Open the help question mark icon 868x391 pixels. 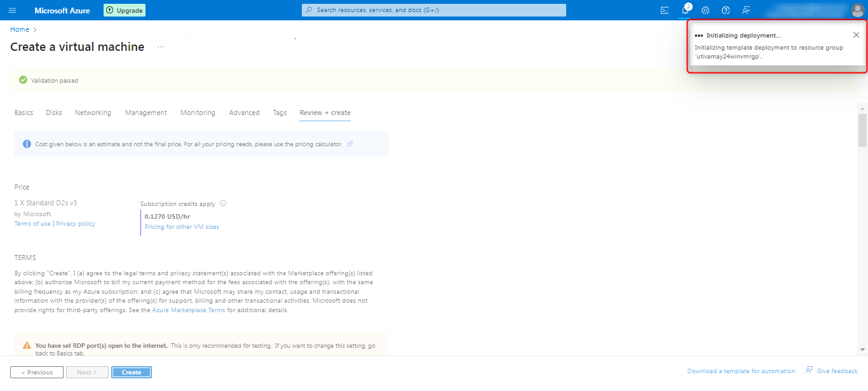coord(726,10)
